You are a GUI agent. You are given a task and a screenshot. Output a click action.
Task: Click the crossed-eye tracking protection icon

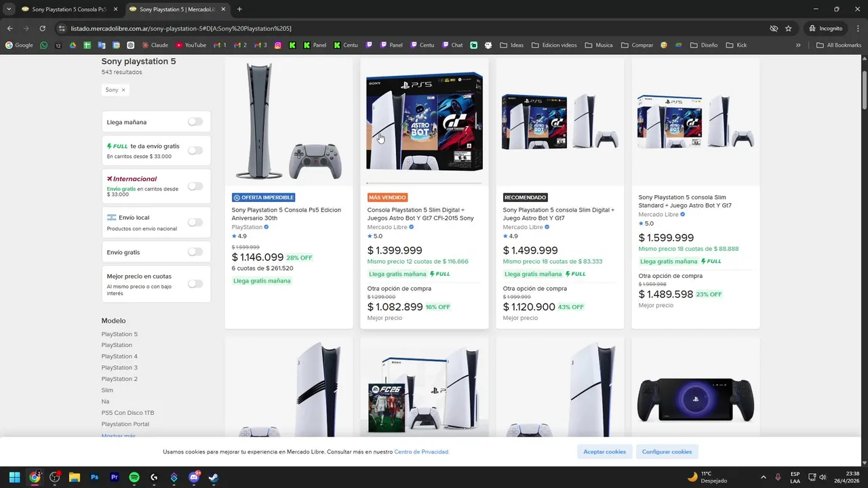774,28
